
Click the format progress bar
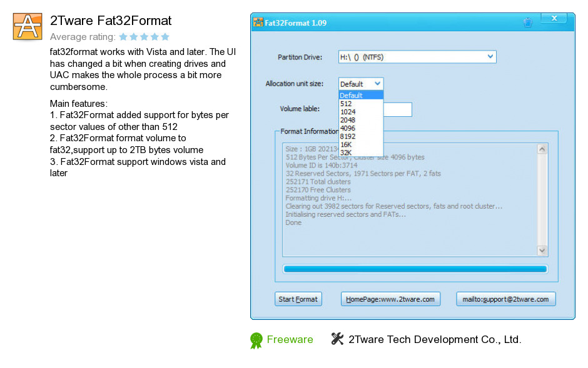pos(415,269)
